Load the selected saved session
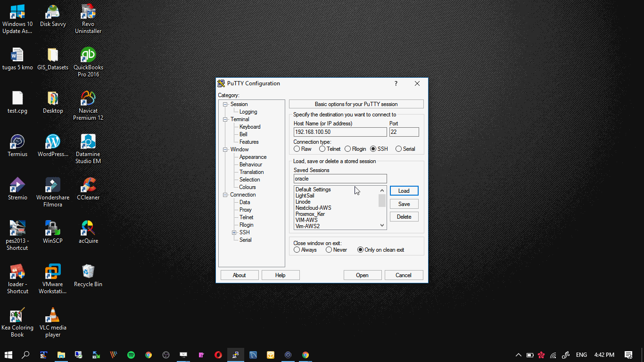This screenshot has height=362, width=644. [404, 190]
